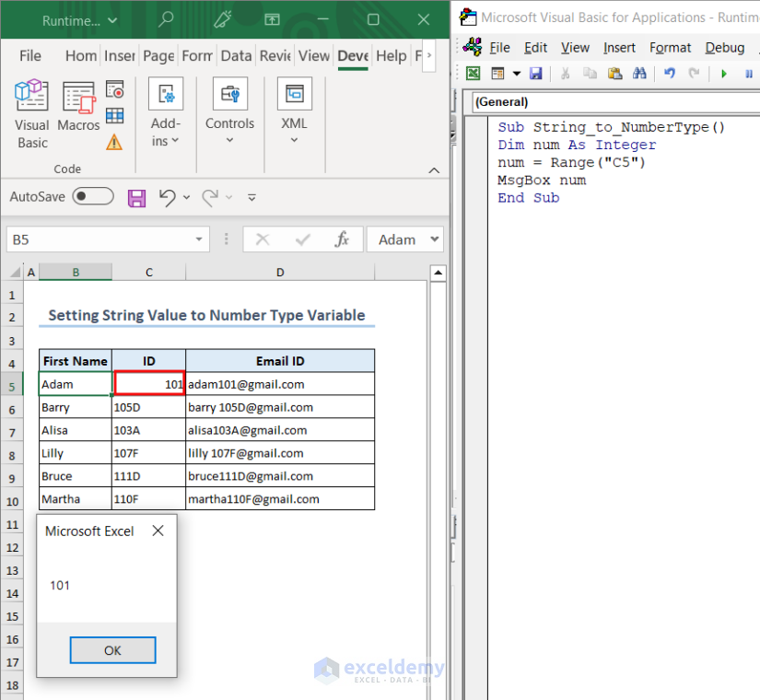Click the Insert Function fx icon

tap(342, 239)
